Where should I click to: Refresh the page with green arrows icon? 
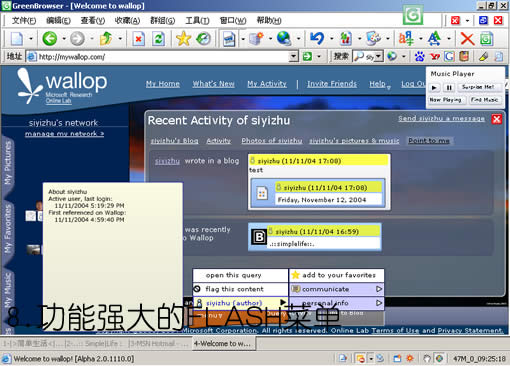point(158,39)
